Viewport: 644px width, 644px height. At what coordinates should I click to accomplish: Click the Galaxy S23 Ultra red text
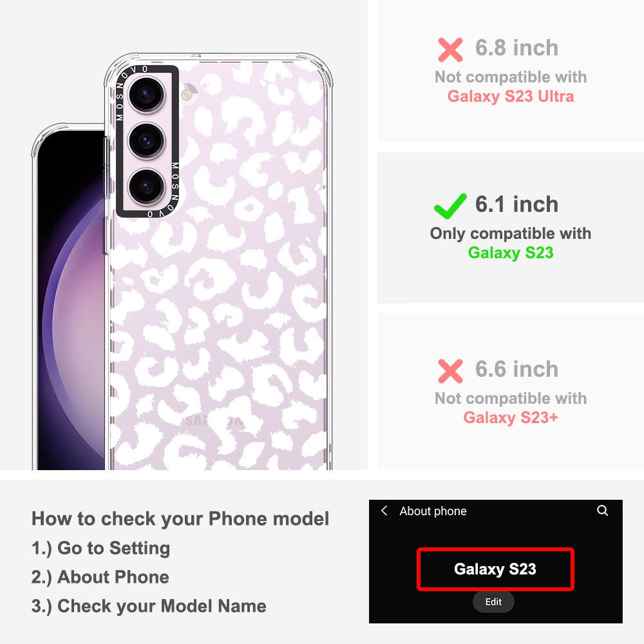(x=511, y=96)
